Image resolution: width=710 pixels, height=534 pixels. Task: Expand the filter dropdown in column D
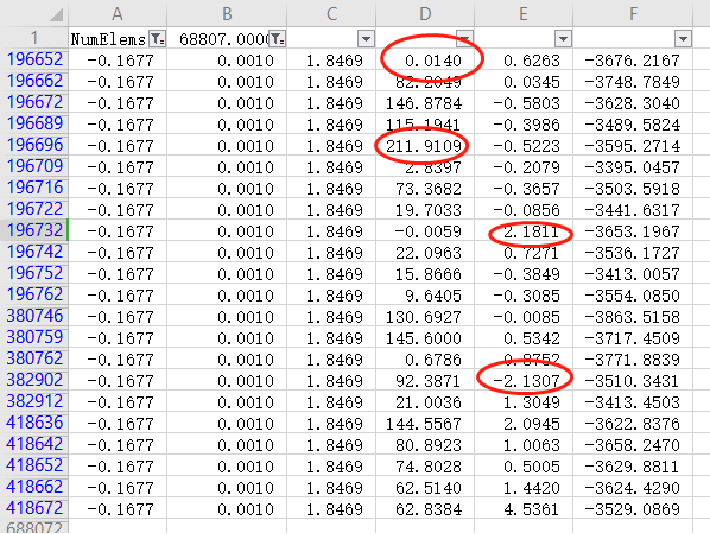pos(463,39)
